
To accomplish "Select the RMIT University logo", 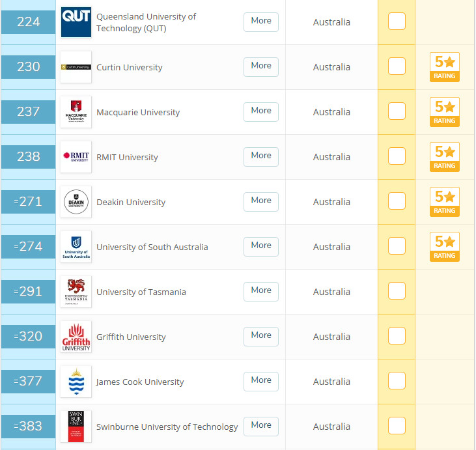I will [x=76, y=157].
